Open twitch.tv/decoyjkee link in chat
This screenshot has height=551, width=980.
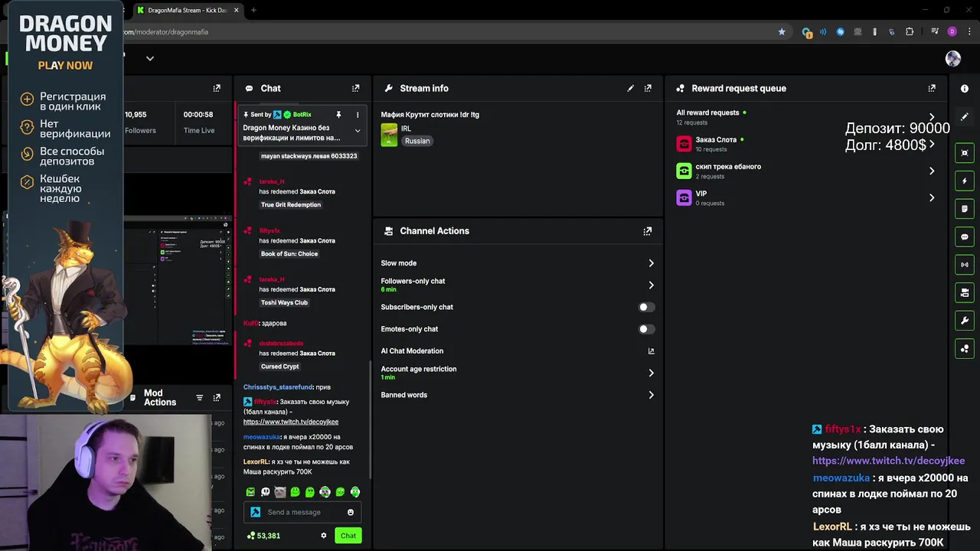291,422
